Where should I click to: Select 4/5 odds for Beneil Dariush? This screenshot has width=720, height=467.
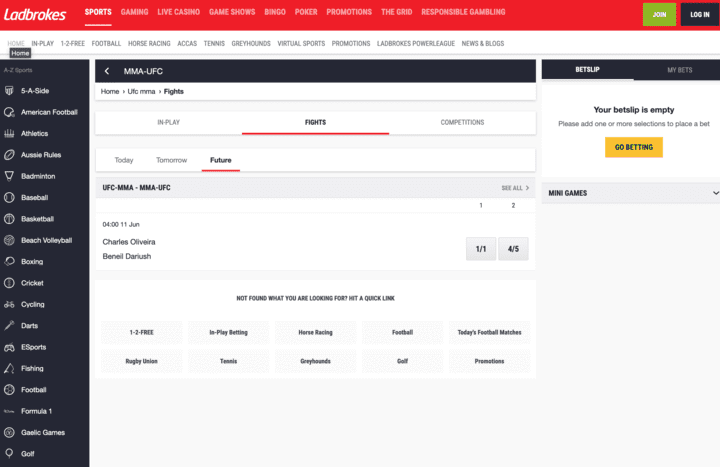(513, 249)
